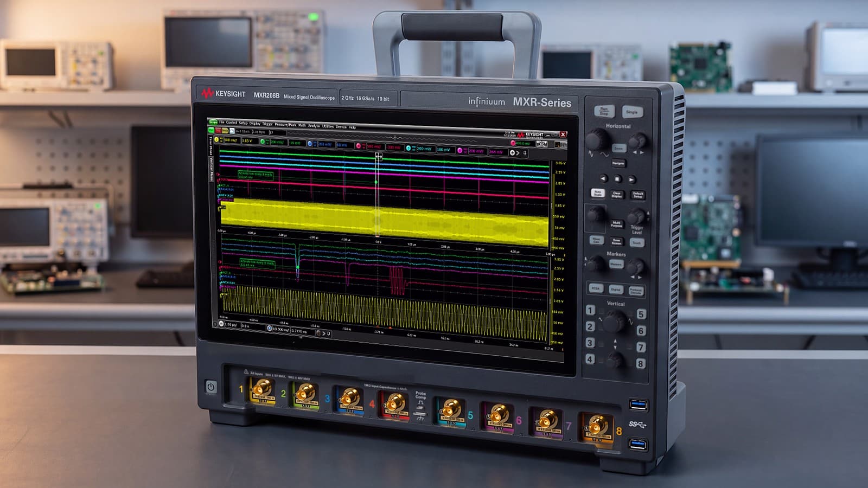Push the Single acquisition button
Image resolution: width=868 pixels, height=488 pixels.
[x=633, y=112]
